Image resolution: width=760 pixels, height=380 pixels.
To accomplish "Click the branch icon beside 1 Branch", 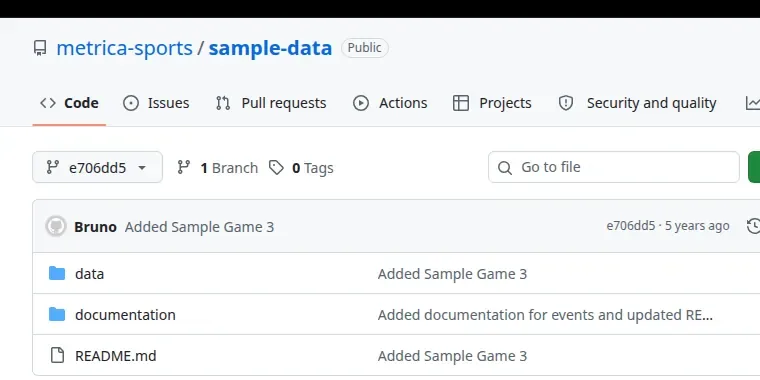I will coord(184,167).
